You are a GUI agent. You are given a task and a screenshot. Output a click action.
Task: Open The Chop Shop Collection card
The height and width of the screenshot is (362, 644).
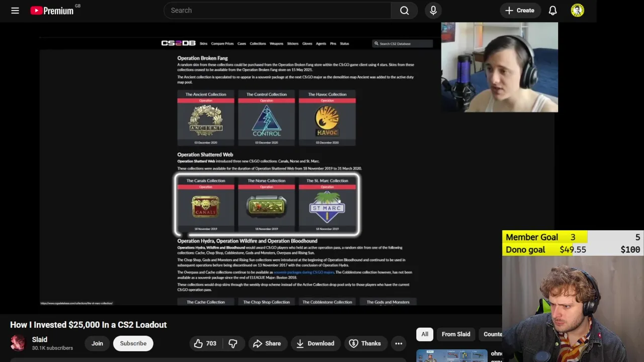point(267,302)
